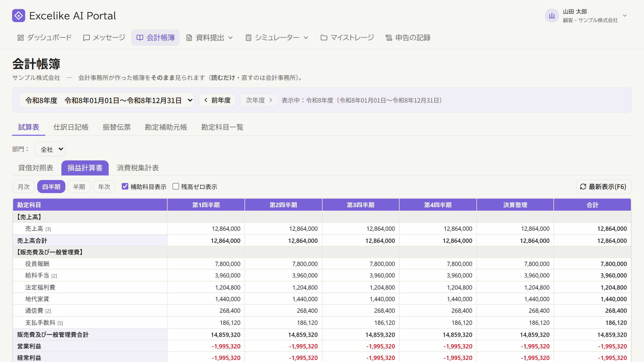Open the 振替伝票 tab
Screen dimensions: 644x362
pos(117,127)
